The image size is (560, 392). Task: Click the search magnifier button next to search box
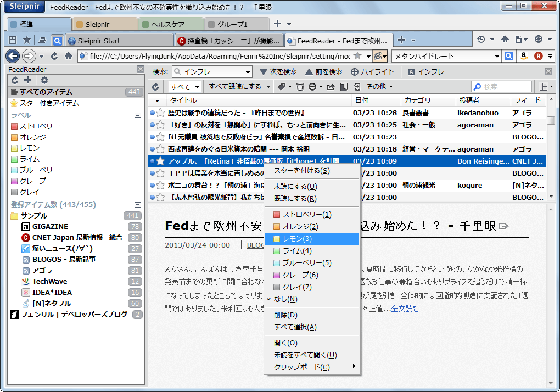[x=509, y=56]
